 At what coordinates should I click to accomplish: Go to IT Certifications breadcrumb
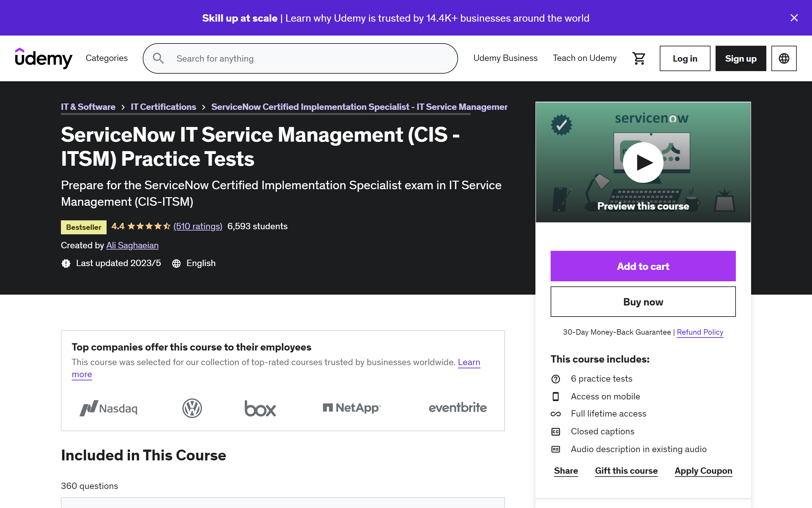point(163,107)
